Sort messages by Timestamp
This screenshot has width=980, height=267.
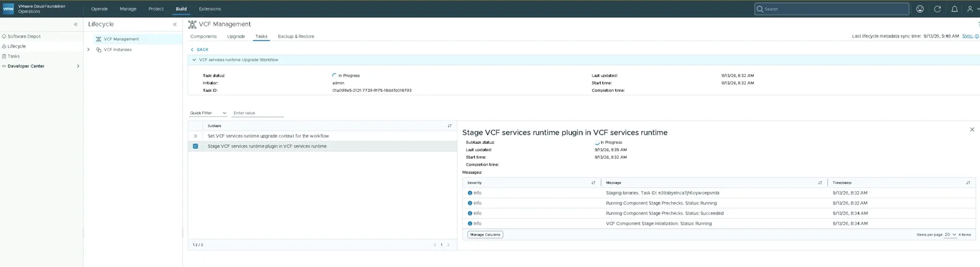[x=968, y=183]
